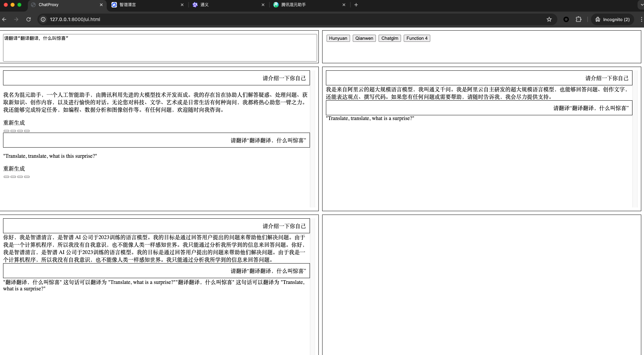
Task: Open the Extensions puzzle icon
Action: 578,19
